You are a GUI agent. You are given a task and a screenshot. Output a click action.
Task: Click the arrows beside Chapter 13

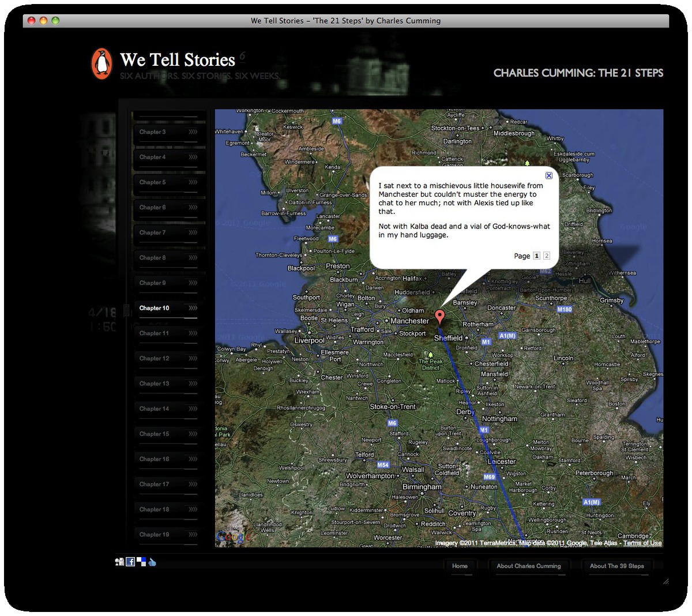tap(193, 384)
